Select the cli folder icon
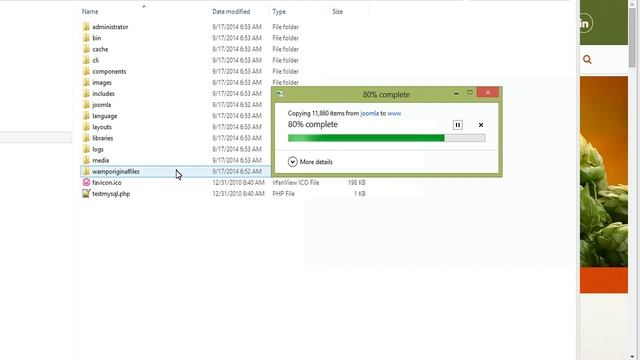This screenshot has width=640, height=360. 86,60
